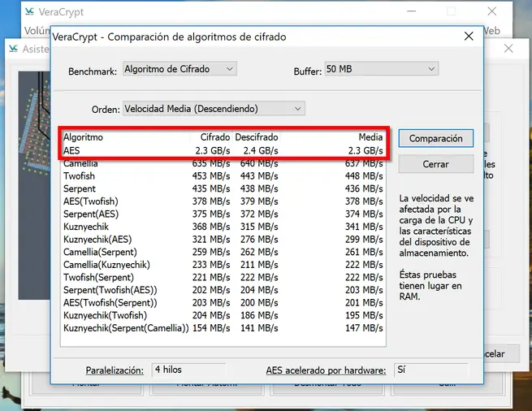Open the Orden sort dropdown
Viewport: 532px width, 411px height.
214,109
